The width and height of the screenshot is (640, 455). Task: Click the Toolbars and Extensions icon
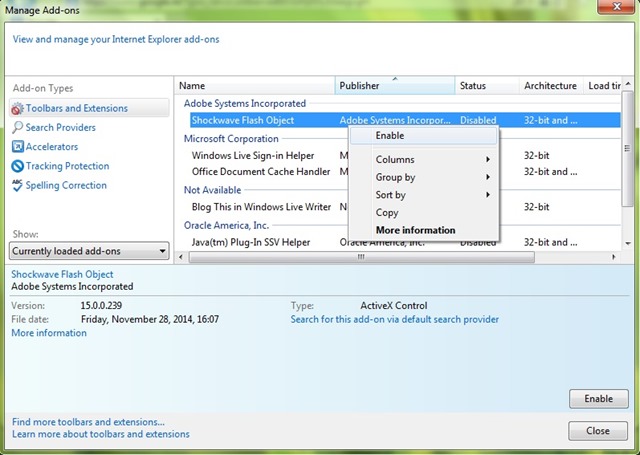[17, 108]
